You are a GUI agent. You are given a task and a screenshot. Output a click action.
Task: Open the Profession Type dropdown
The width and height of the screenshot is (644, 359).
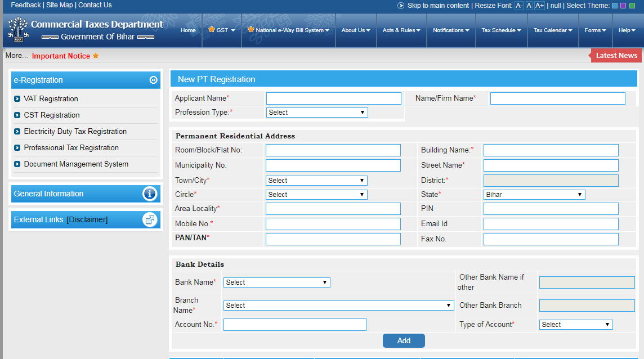tap(316, 112)
